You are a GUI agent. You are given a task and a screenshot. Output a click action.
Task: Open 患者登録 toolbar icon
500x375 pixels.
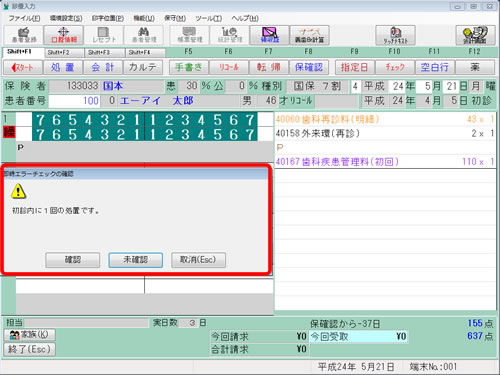[x=23, y=35]
